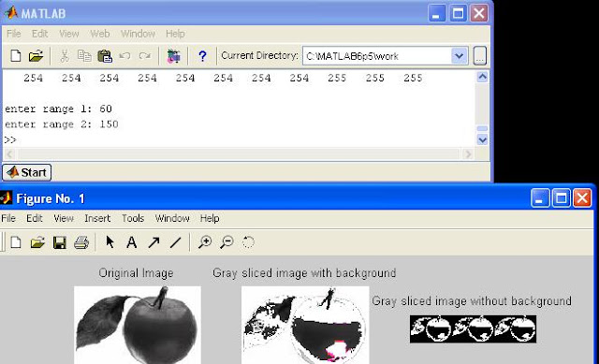Screen dimensions: 599x364
Task: Open File menu in Figure window
Action: (x=8, y=218)
